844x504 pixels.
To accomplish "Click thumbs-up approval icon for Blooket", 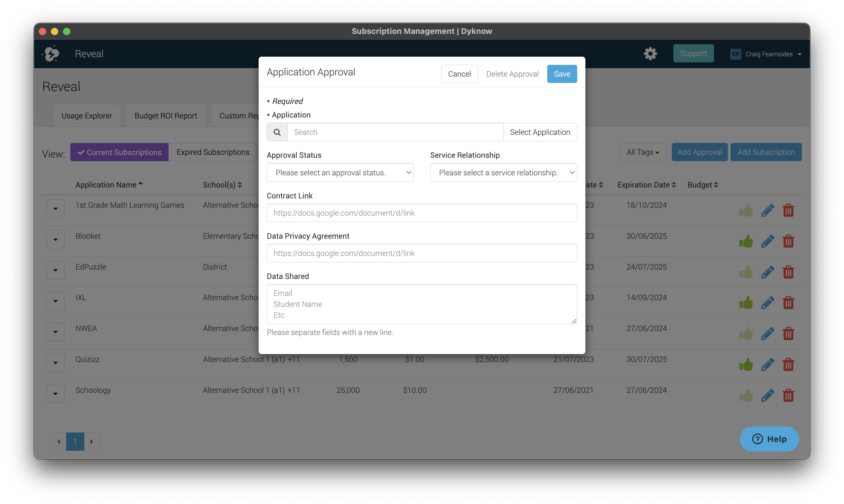I will coord(746,241).
